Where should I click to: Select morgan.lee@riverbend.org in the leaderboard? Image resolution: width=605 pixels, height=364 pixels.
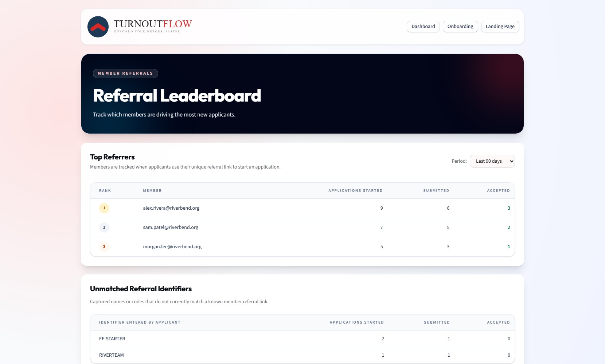[172, 247]
